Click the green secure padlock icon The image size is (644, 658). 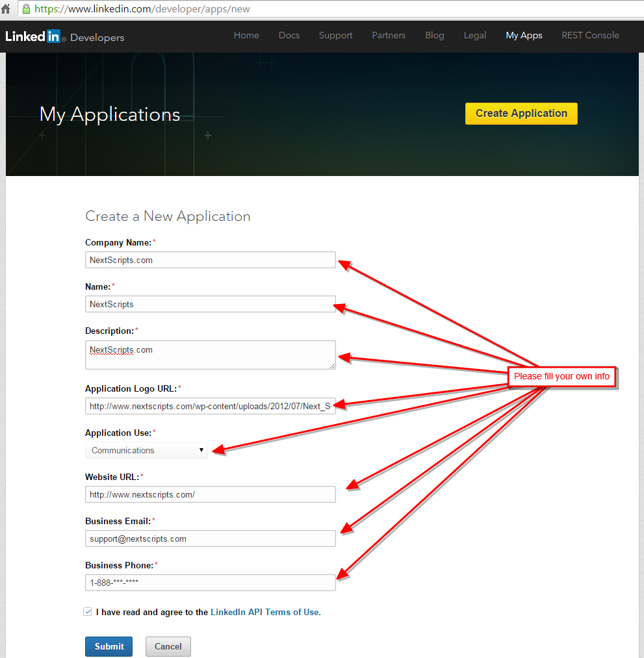click(26, 9)
